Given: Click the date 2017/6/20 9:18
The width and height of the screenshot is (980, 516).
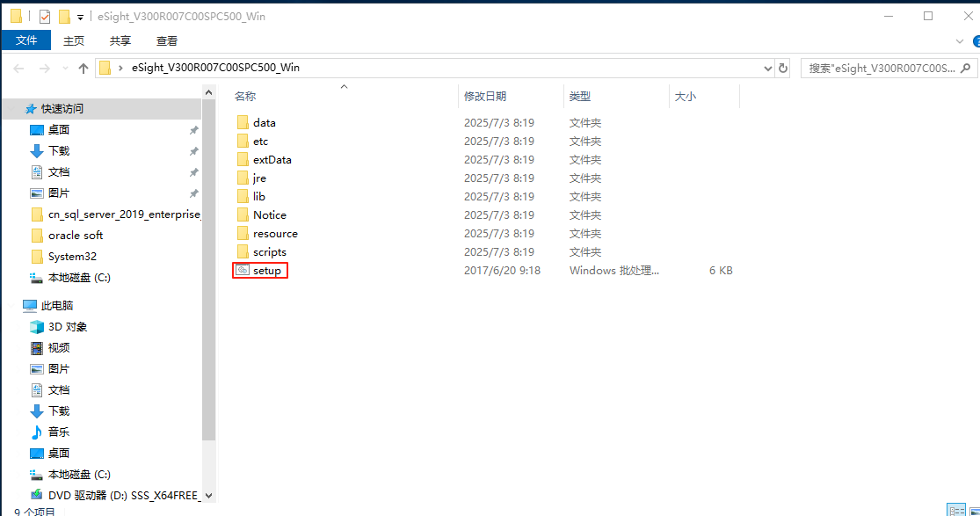Looking at the screenshot, I should (502, 270).
